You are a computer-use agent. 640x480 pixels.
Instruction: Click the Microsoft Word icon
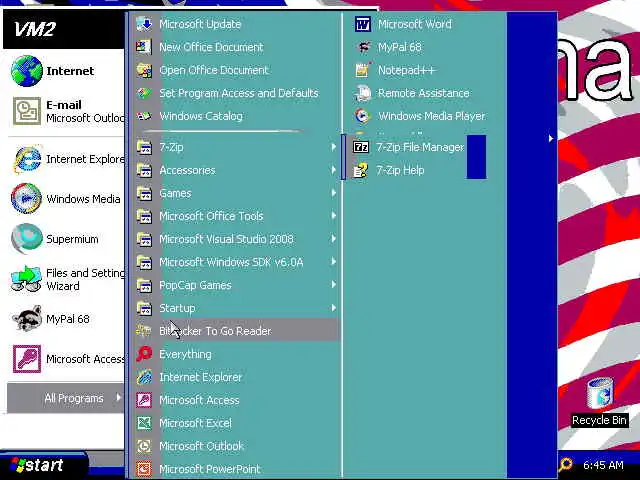[362, 24]
